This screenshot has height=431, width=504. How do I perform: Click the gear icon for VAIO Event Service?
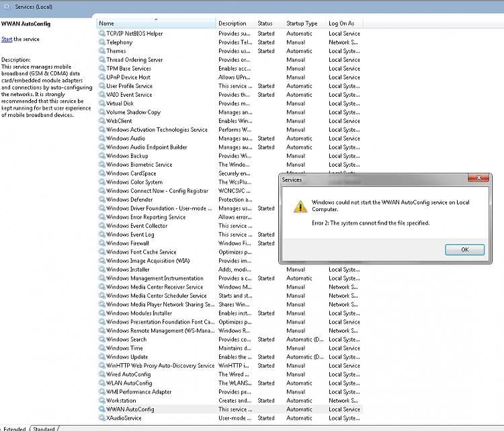102,95
